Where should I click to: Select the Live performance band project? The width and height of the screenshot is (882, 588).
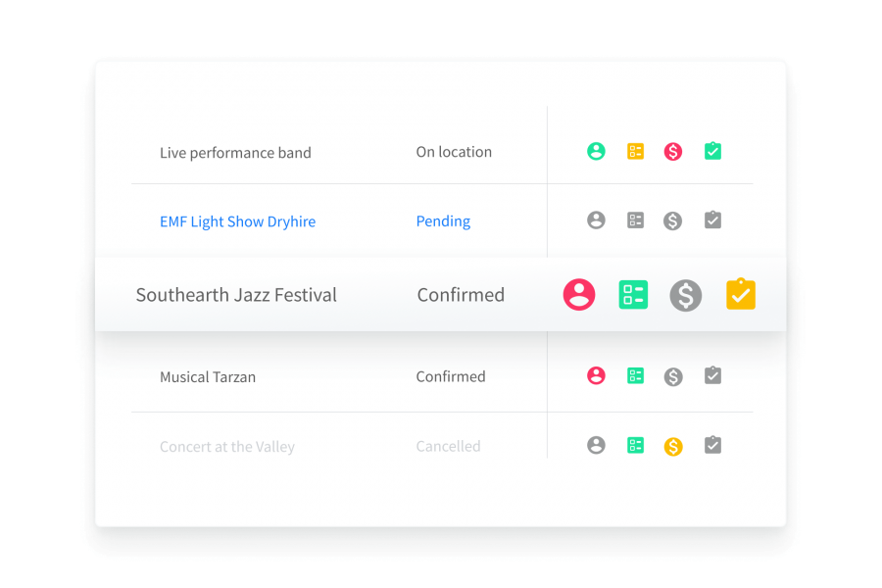(x=235, y=153)
